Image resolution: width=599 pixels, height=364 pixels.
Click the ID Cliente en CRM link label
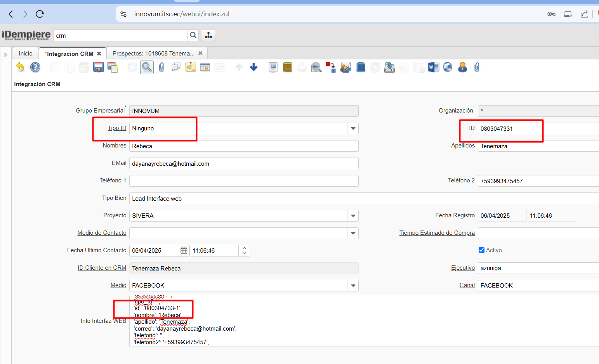(x=102, y=268)
